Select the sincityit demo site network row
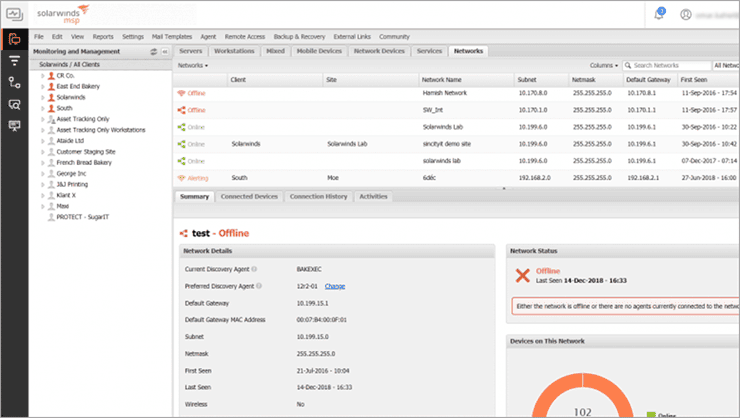Screen dimensions: 740x418 coord(456,144)
